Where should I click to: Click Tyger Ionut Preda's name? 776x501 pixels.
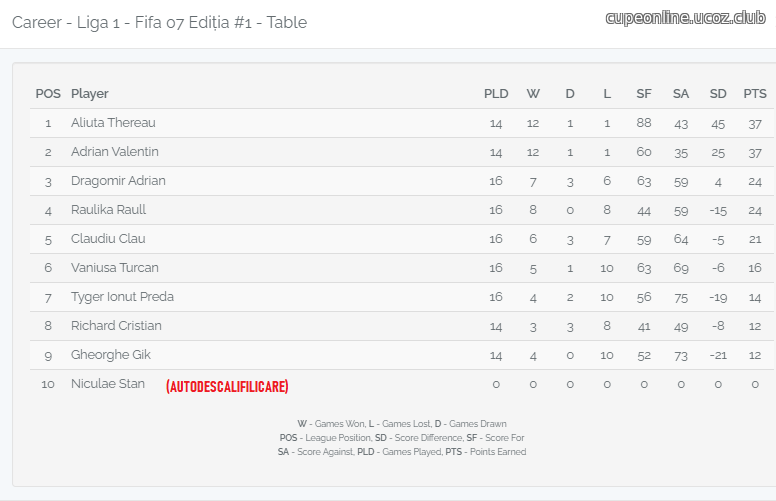(x=122, y=297)
